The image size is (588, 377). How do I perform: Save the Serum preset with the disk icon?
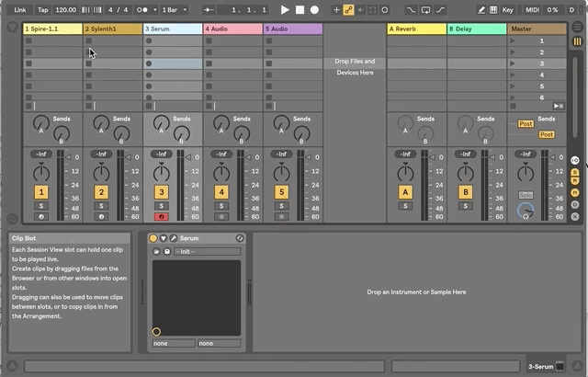pyautogui.click(x=167, y=251)
